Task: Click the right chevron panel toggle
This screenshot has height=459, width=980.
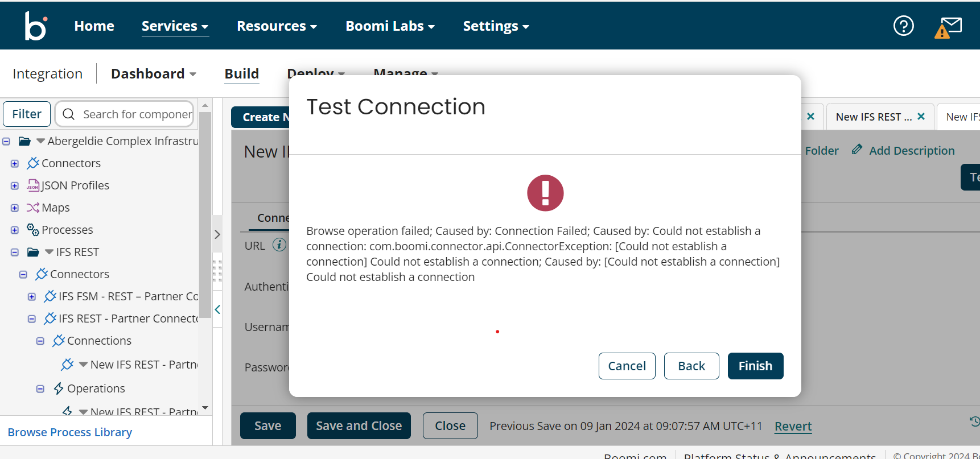Action: [x=217, y=234]
